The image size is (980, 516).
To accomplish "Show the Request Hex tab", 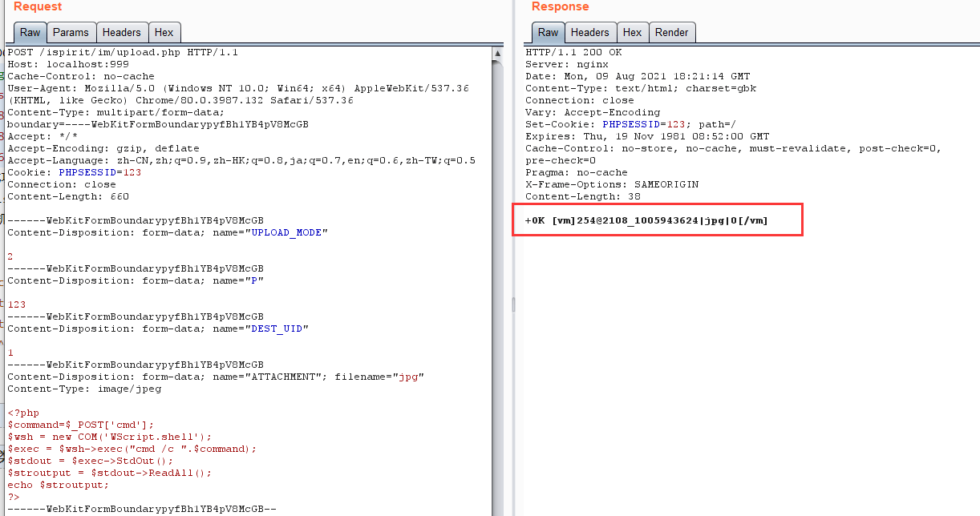I will [164, 33].
